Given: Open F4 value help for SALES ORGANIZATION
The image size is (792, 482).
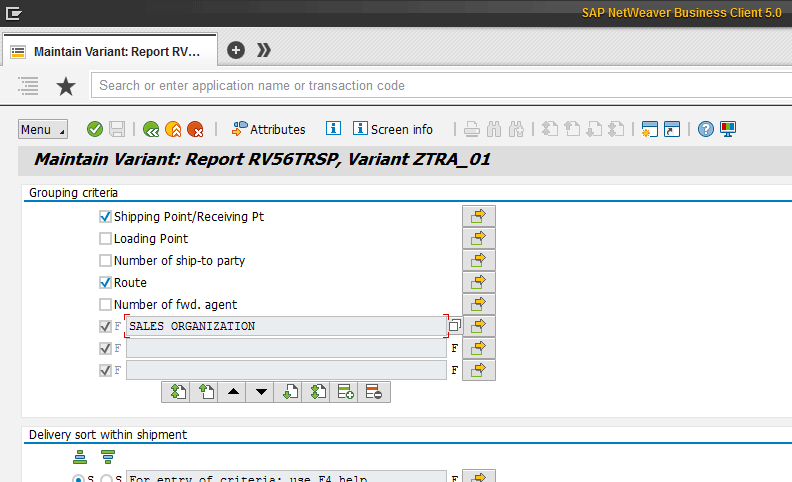Looking at the screenshot, I should (x=455, y=325).
